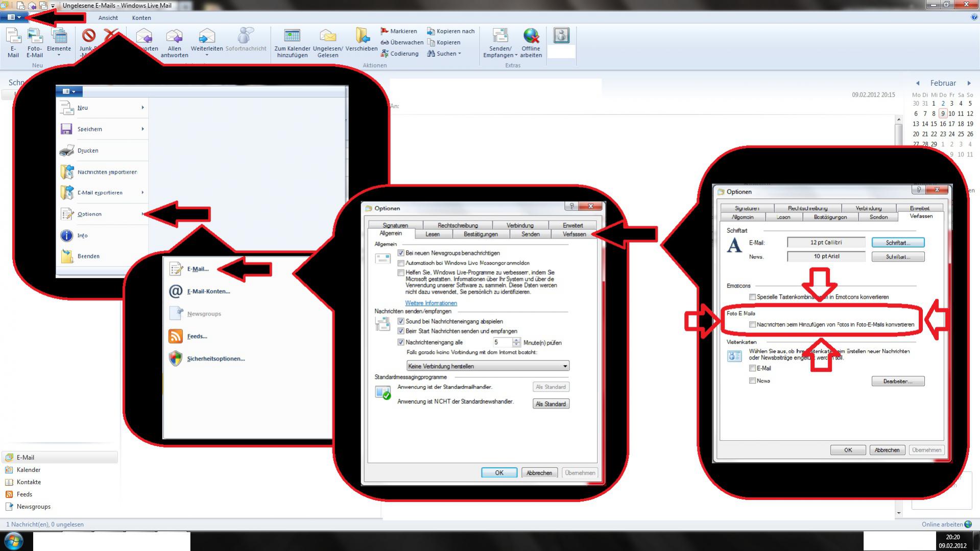Click Kopieren nach in the ribbon

pyautogui.click(x=451, y=31)
